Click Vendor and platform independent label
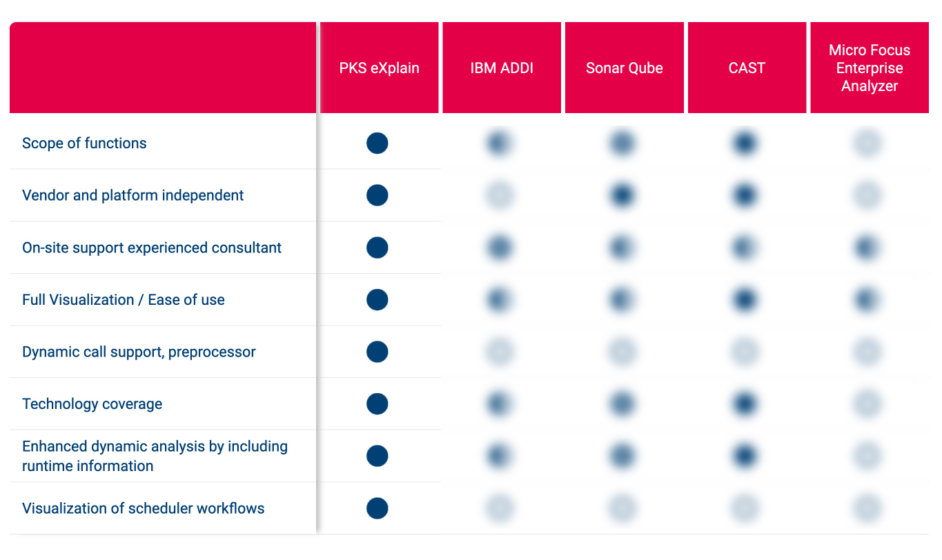This screenshot has width=942, height=560. [133, 195]
